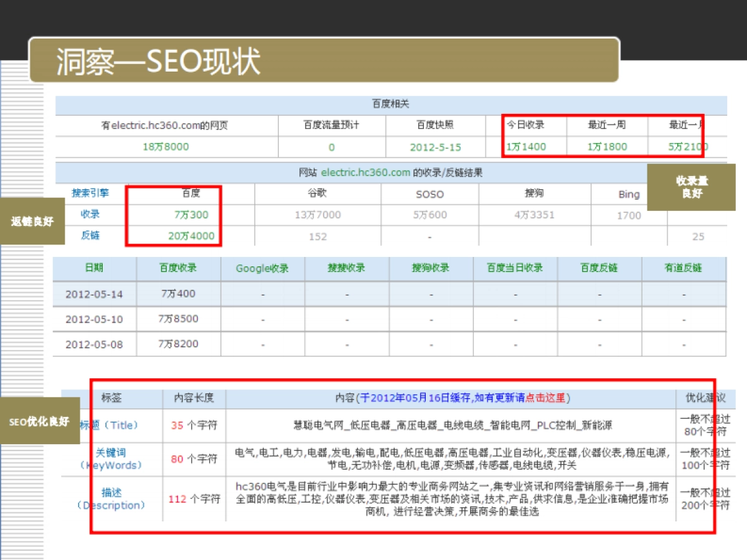
Task: Click the "Google收录" column header
Action: [262, 268]
